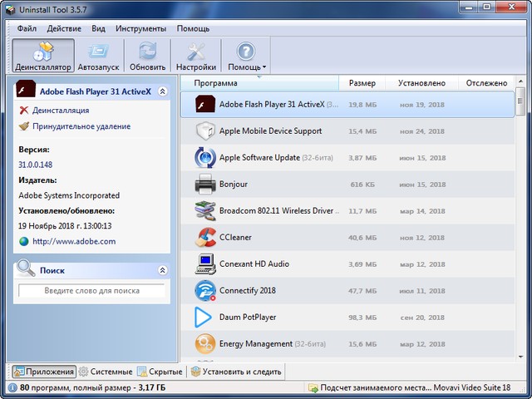Open the Инструменты menu

(x=140, y=29)
